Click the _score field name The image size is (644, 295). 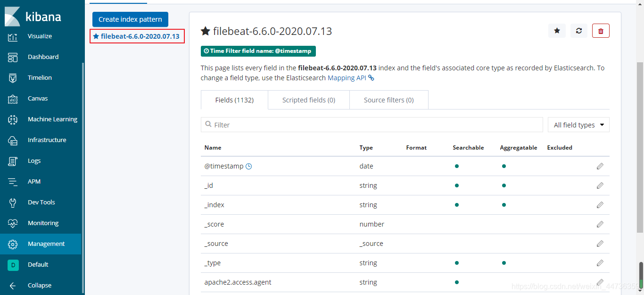tap(214, 224)
